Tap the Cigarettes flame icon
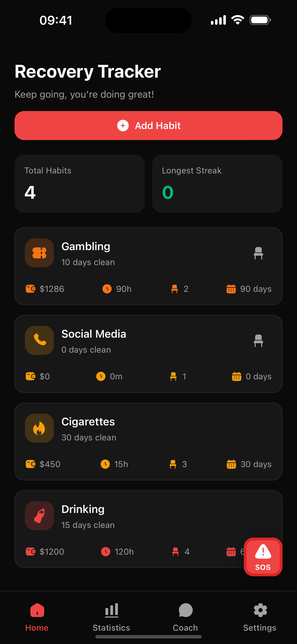 [39, 428]
